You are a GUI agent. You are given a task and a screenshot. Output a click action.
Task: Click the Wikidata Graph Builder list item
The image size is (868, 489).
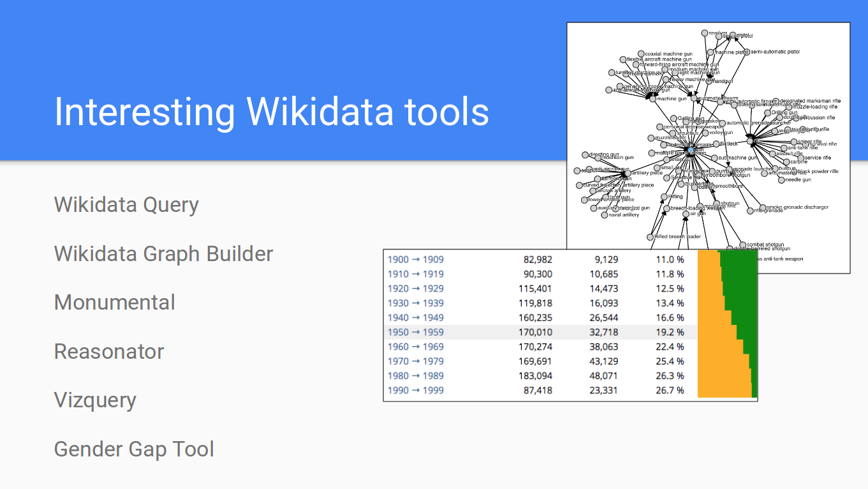163,253
